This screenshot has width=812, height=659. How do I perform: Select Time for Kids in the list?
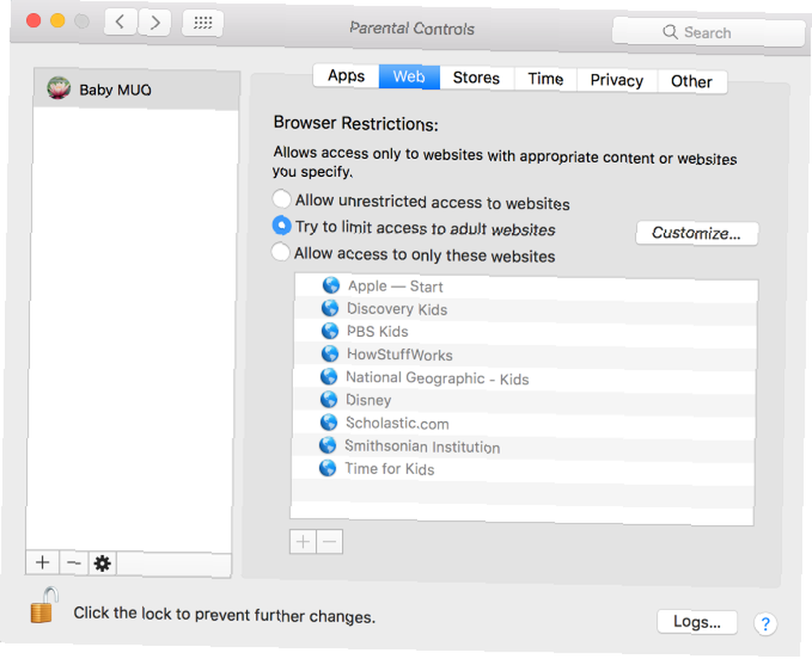point(521,469)
